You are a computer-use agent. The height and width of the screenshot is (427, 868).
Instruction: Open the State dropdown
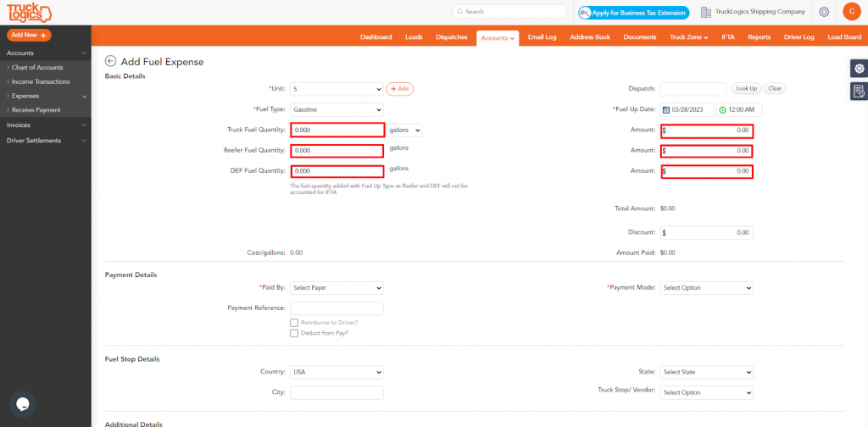(706, 372)
